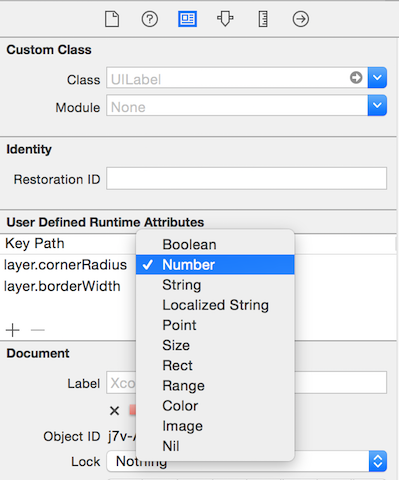Open the Size inspector ruler icon
Viewport: 399px width, 480px height.
pos(263,19)
